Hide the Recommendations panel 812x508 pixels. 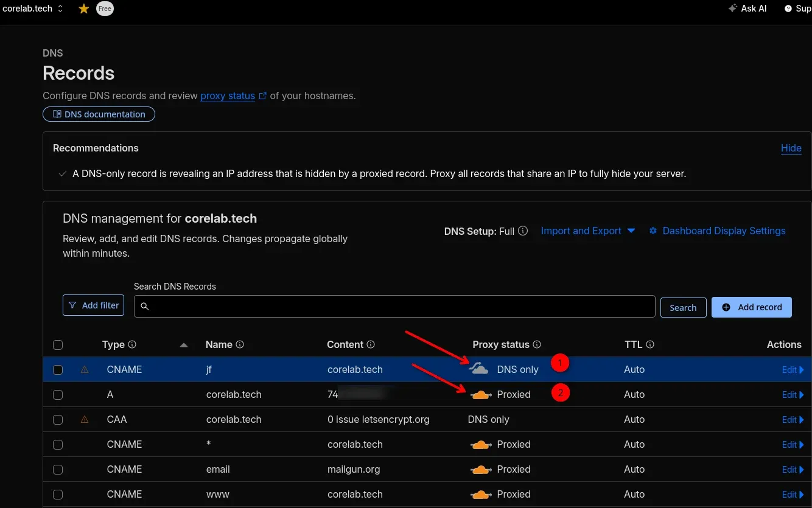[791, 148]
